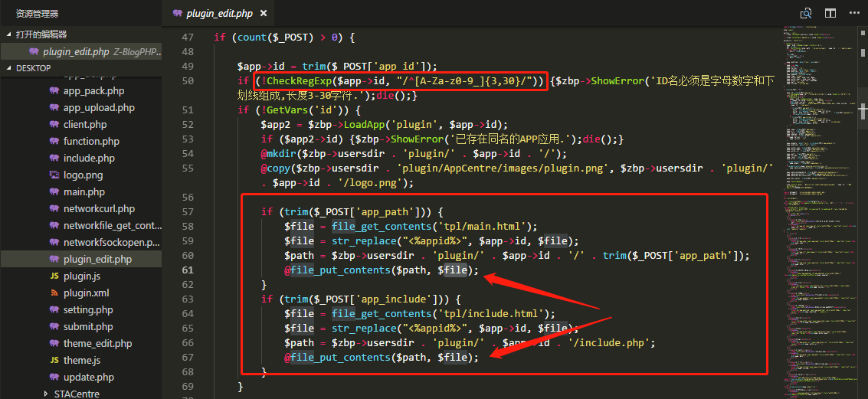Click the PHP icon beside update.php
Screen dimensions: 868x399
tap(54, 378)
